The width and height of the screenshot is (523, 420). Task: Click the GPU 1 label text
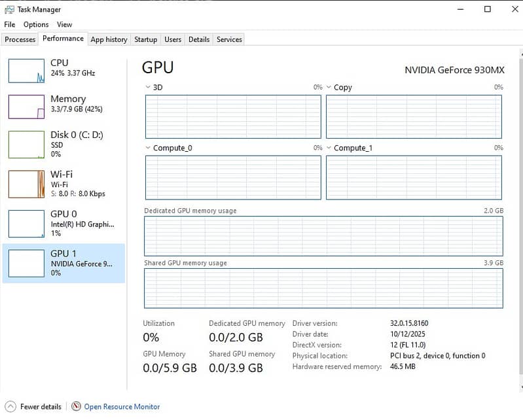tap(63, 253)
